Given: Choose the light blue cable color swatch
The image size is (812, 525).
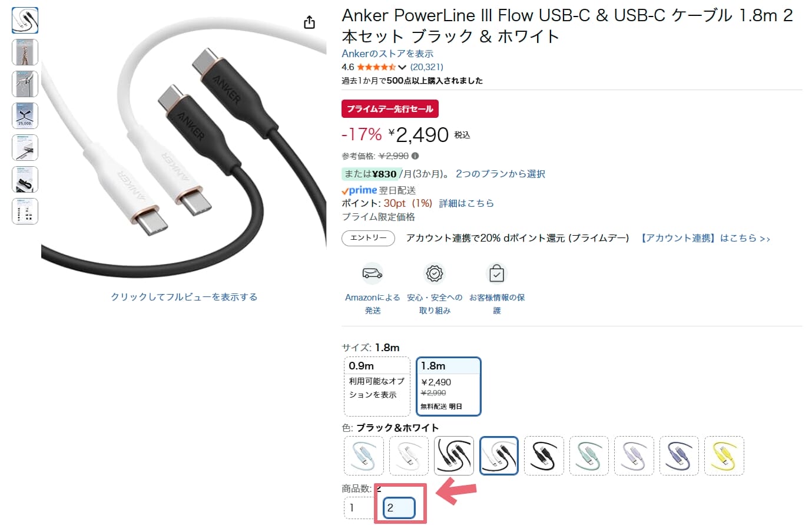Looking at the screenshot, I should click(364, 455).
